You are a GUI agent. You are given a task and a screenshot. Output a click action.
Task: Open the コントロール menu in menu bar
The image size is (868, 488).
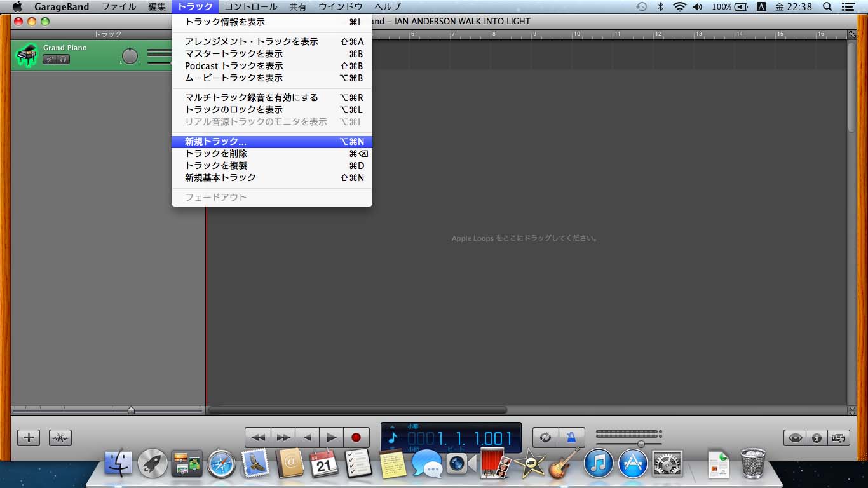250,7
